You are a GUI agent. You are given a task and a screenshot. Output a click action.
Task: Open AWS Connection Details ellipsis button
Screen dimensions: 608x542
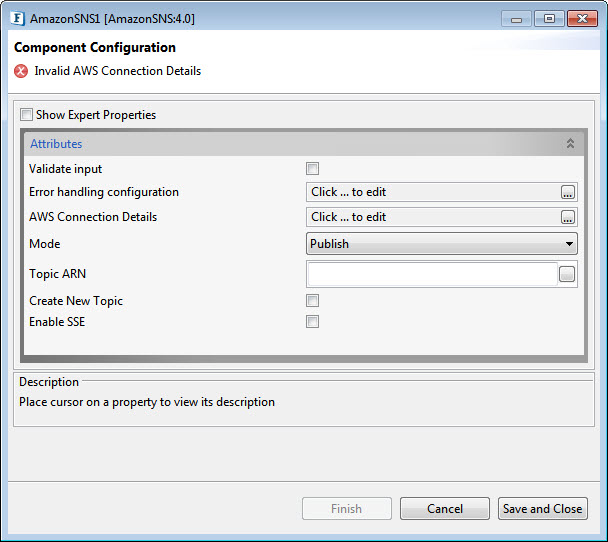[568, 217]
